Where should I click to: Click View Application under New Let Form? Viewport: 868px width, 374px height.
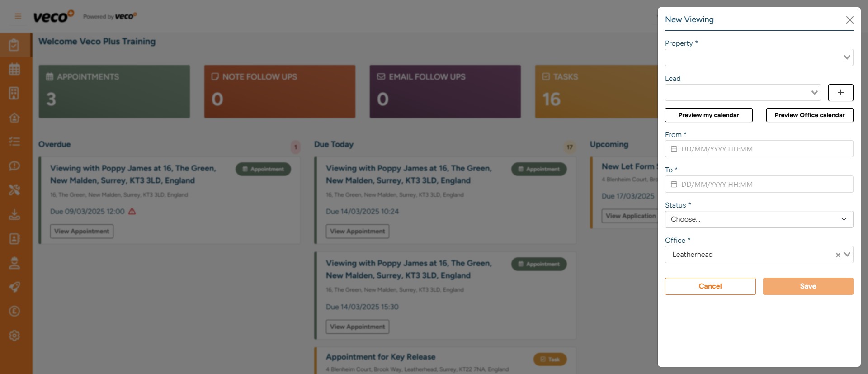630,216
